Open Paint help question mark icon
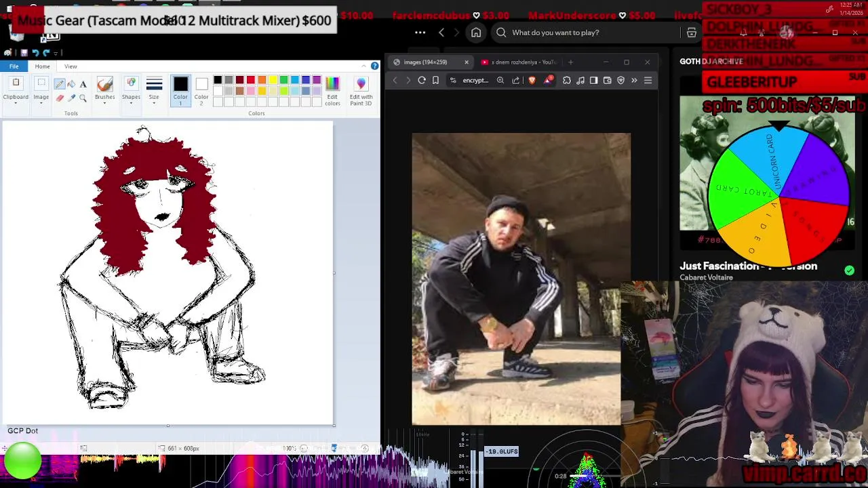This screenshot has width=868, height=488. pyautogui.click(x=374, y=66)
